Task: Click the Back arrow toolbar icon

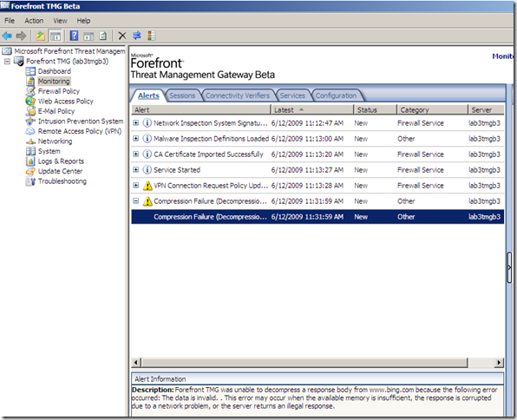Action: tap(7, 36)
